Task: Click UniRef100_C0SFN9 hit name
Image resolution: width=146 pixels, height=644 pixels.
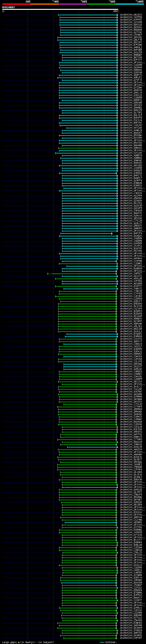Action: pyautogui.click(x=131, y=261)
